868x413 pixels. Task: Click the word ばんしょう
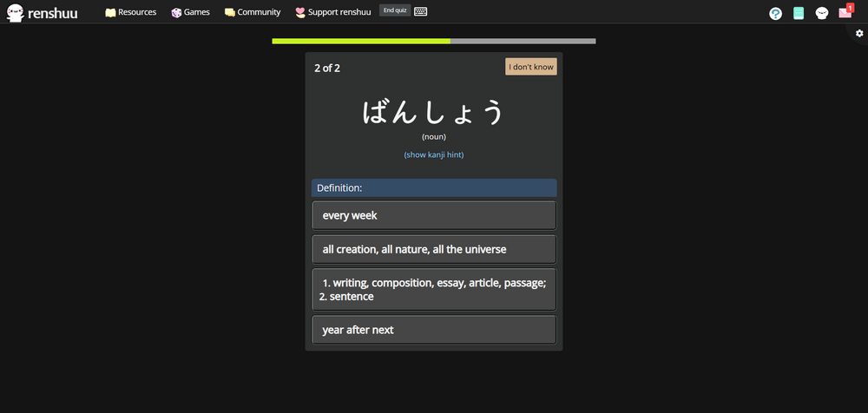coord(433,113)
